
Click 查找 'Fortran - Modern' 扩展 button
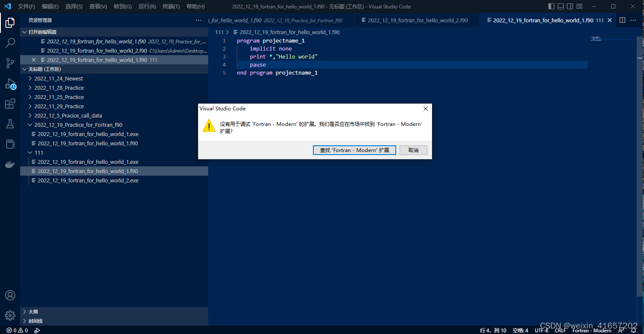click(x=354, y=150)
